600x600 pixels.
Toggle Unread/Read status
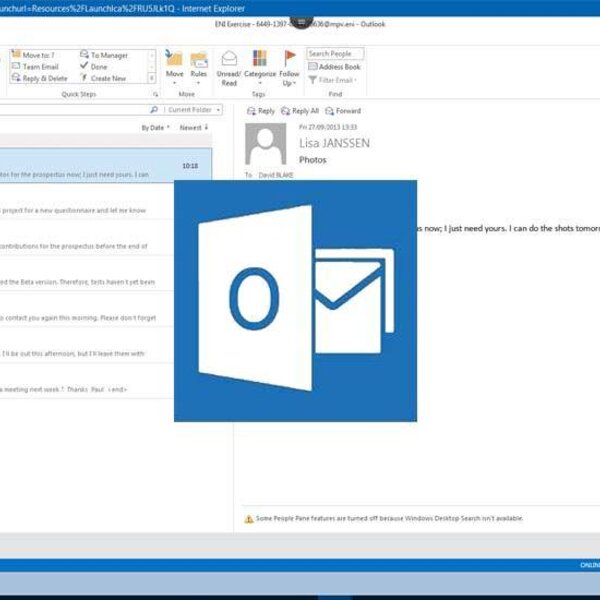point(229,68)
